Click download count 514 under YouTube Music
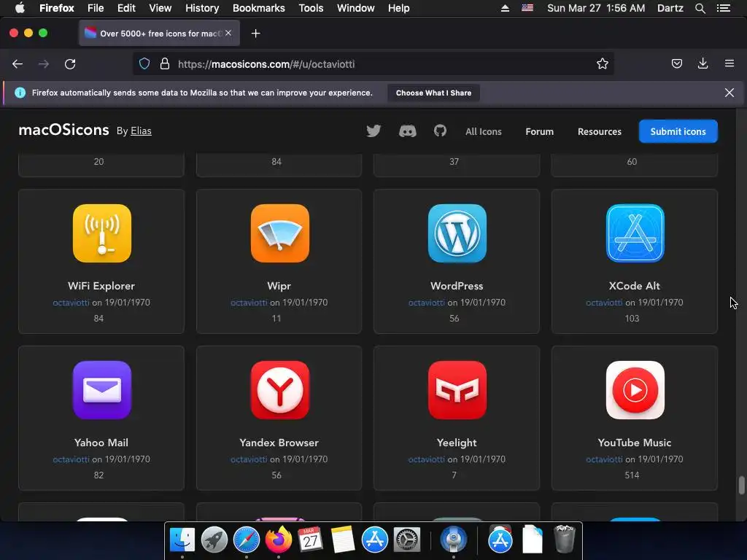 tap(632, 475)
